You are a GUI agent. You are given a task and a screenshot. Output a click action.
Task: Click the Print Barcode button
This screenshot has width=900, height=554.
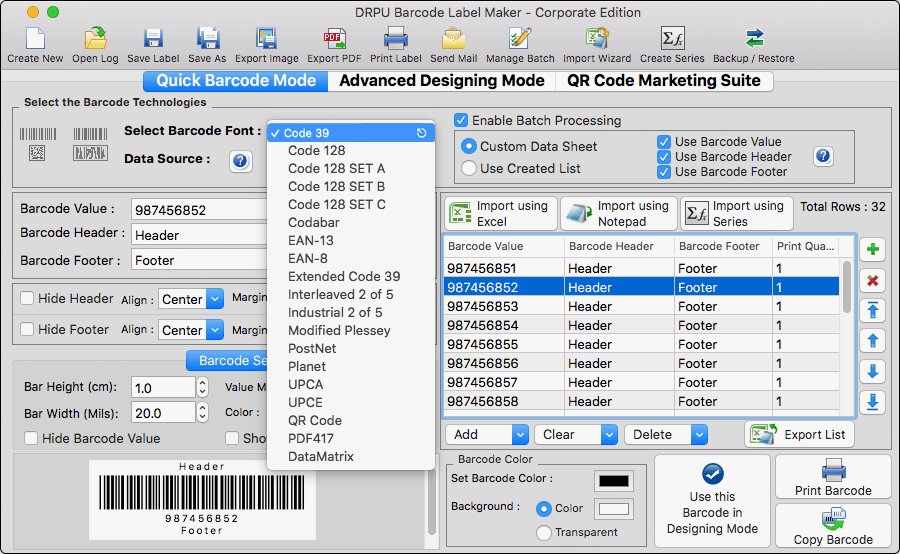(x=833, y=477)
